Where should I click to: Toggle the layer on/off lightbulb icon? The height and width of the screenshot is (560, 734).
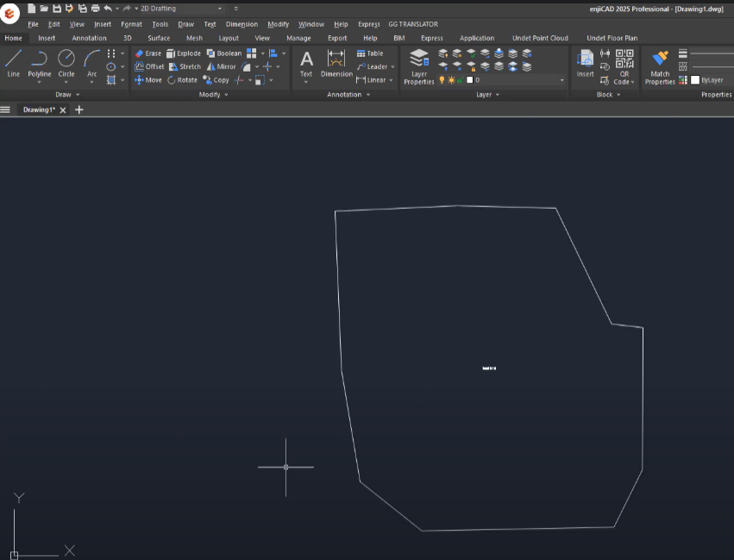pos(442,80)
